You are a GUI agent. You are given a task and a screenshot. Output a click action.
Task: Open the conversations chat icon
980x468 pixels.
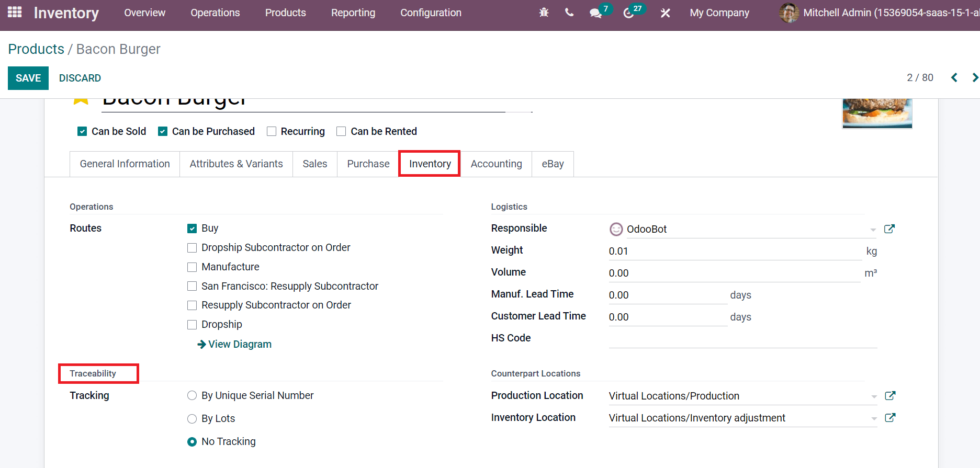click(x=595, y=13)
